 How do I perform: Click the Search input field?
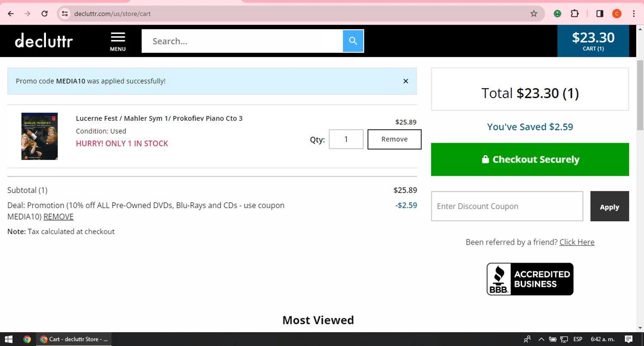pyautogui.click(x=242, y=41)
